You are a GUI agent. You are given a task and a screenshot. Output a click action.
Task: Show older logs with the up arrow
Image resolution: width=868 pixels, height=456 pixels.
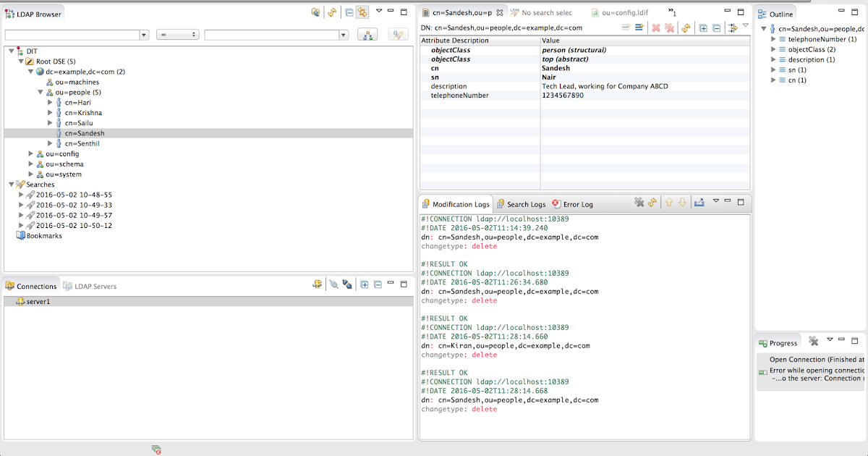pyautogui.click(x=668, y=203)
